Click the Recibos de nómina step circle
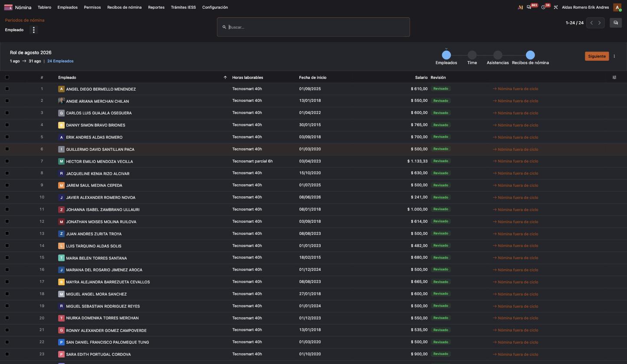This screenshot has height=364, width=627. 530,55
